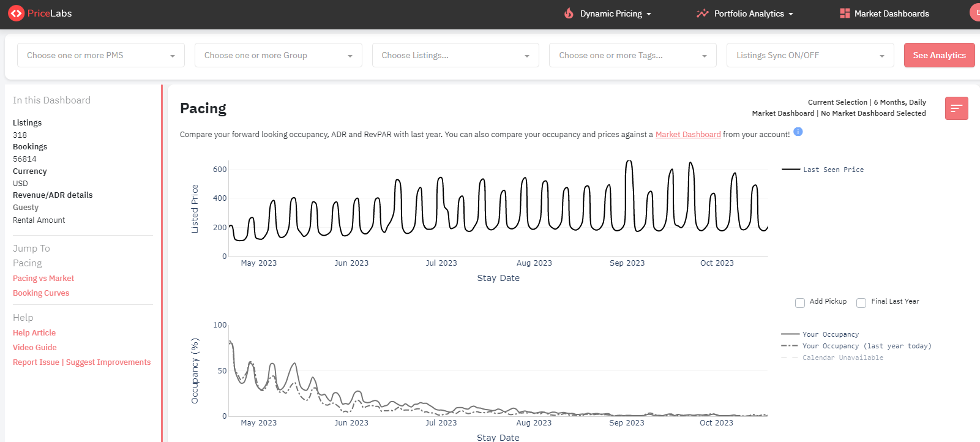Click the Occupancy (%) axis label
980x442 pixels.
pyautogui.click(x=195, y=371)
